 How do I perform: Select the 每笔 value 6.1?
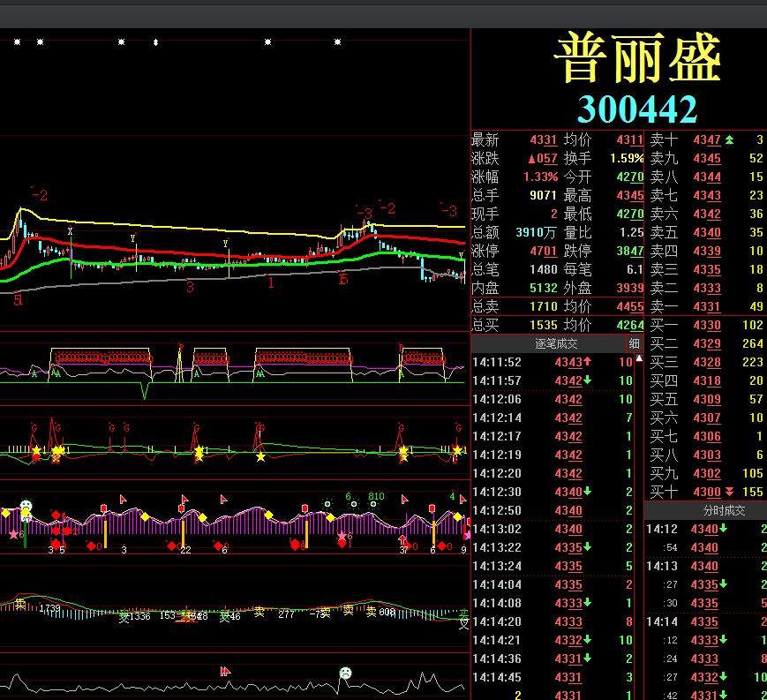pyautogui.click(x=635, y=269)
